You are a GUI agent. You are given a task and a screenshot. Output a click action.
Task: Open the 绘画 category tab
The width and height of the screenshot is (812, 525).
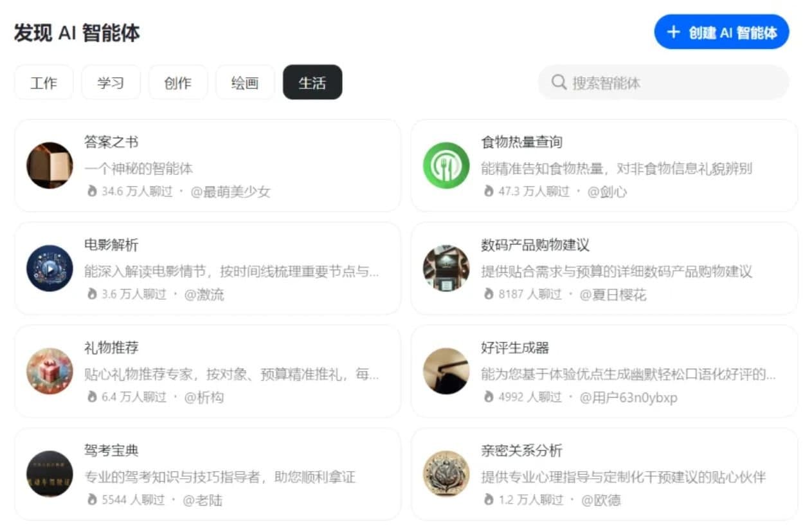click(245, 82)
